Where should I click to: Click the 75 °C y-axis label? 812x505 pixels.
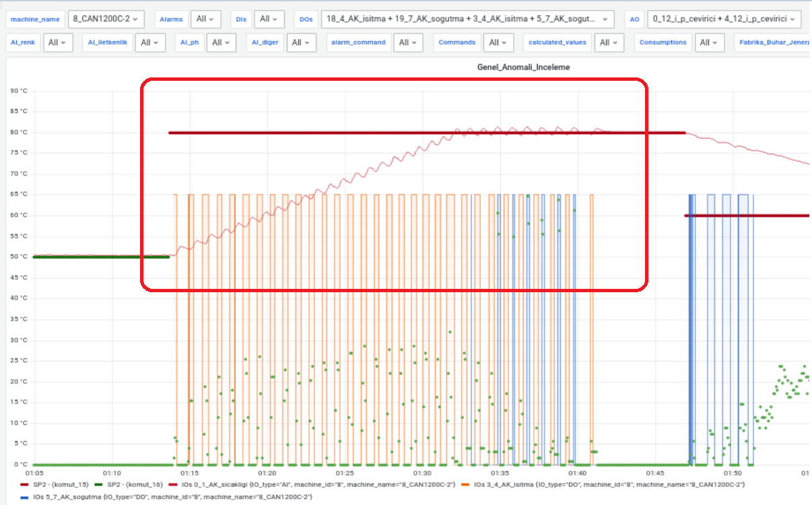[18, 153]
